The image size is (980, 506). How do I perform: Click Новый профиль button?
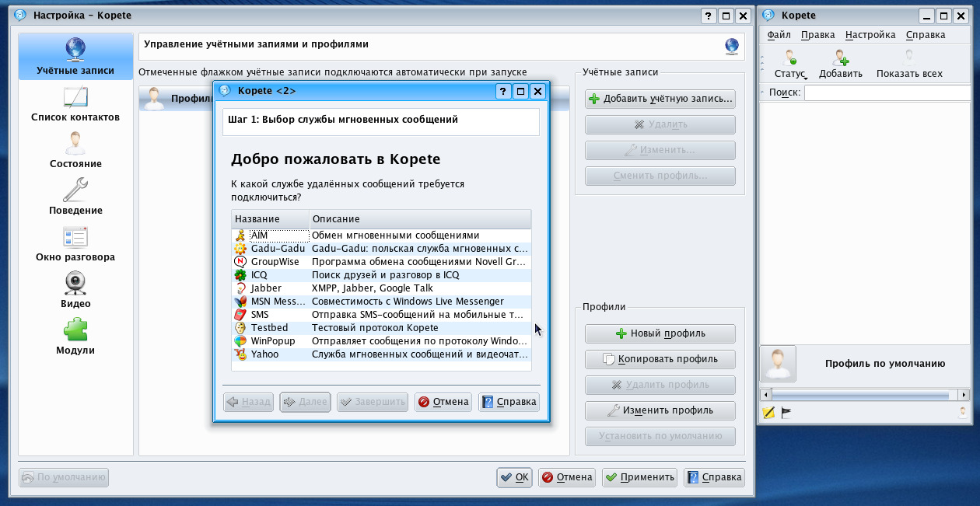660,333
